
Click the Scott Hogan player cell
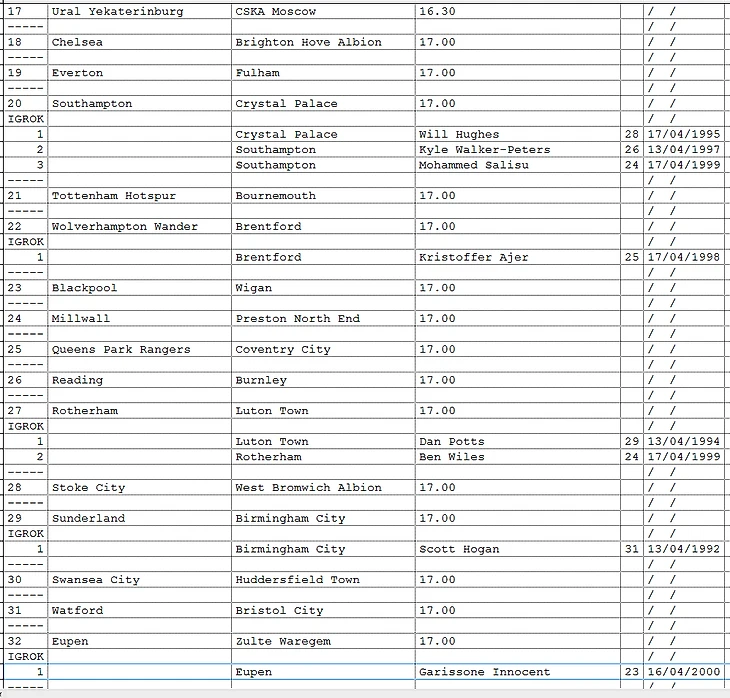tap(459, 549)
